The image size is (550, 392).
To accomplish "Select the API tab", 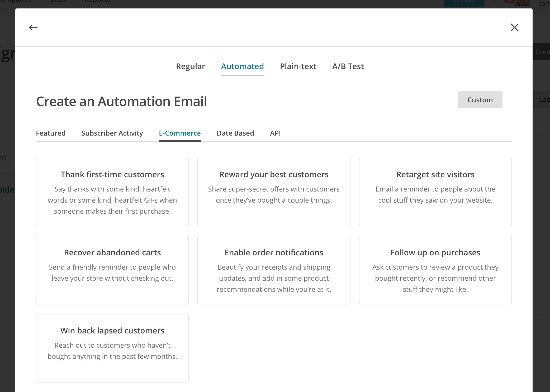I will pos(275,133).
